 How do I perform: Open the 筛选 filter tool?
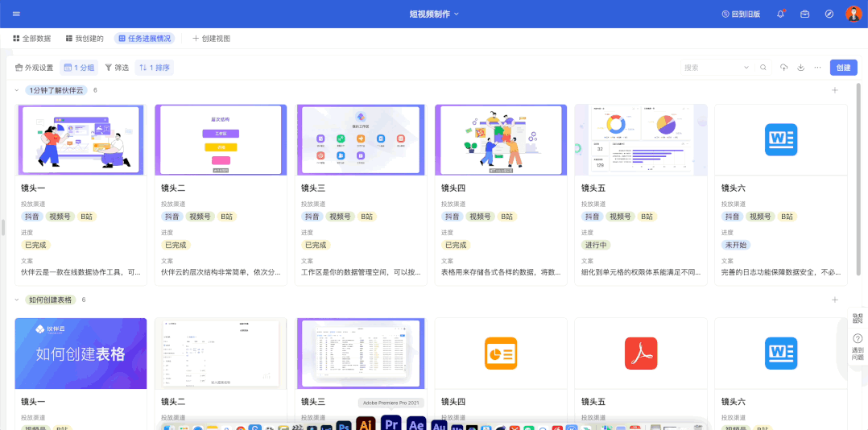pyautogui.click(x=117, y=68)
